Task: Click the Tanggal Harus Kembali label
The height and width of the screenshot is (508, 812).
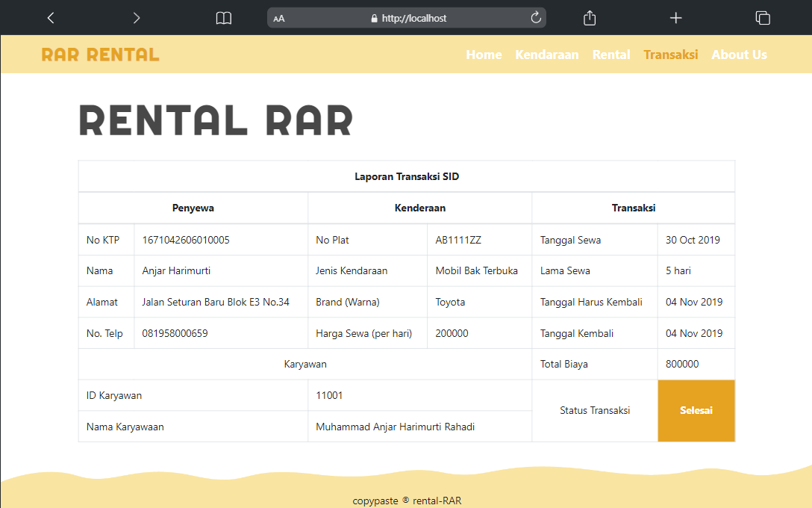Action: click(591, 303)
